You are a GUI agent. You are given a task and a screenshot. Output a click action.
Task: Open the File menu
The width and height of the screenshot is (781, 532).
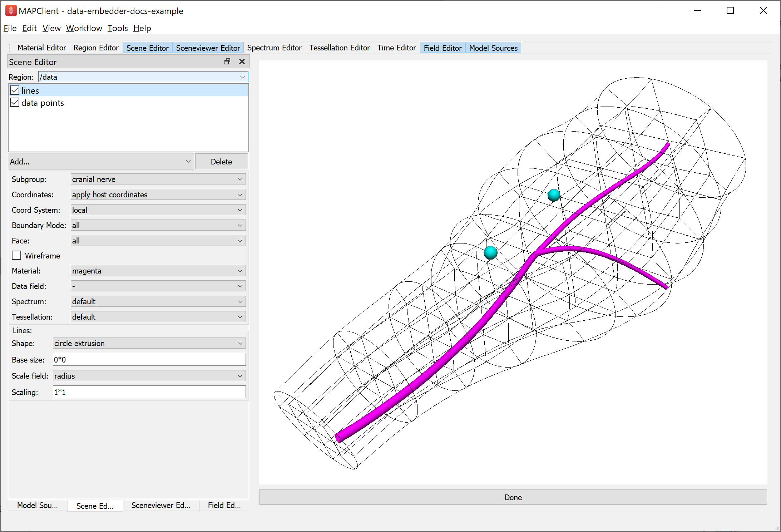(x=10, y=28)
